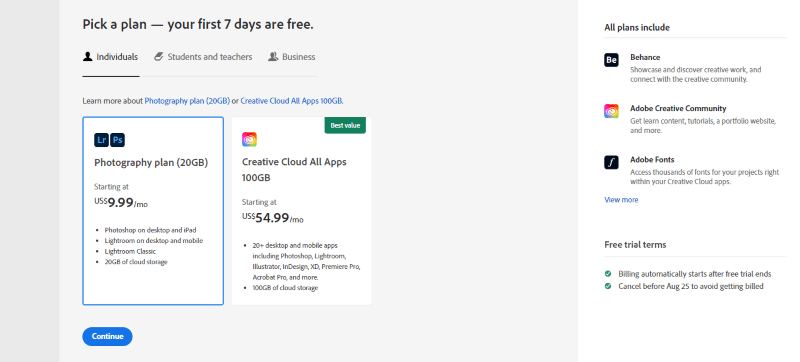Select the Creative Cloud All Apps 100GB card

(x=302, y=211)
